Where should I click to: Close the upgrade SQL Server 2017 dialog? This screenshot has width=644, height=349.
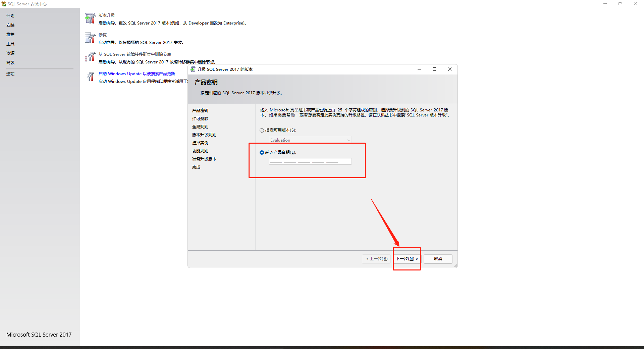click(450, 69)
